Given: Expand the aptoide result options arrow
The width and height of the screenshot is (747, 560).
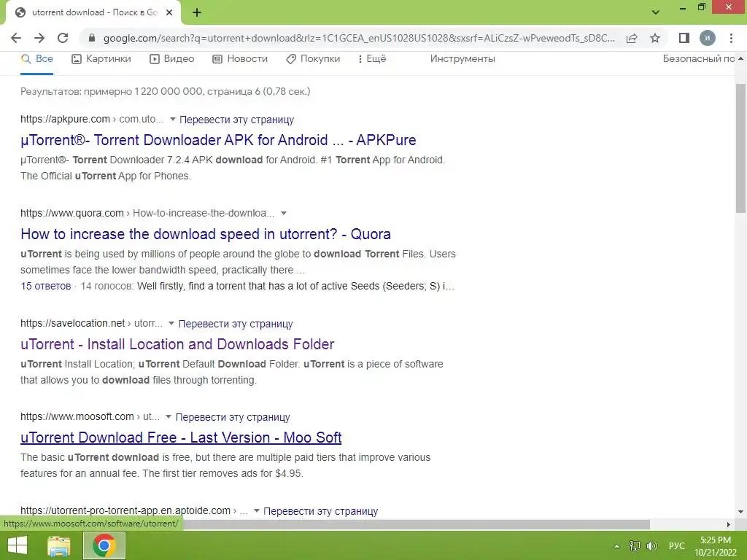Looking at the screenshot, I should pos(256,511).
